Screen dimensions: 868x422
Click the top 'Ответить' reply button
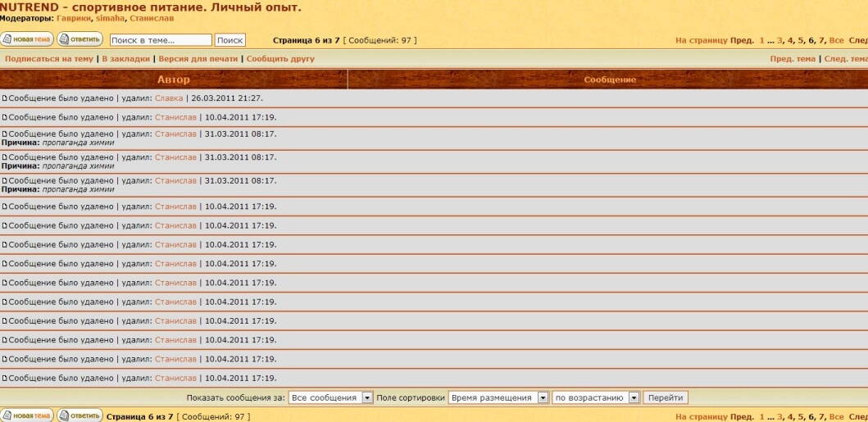click(x=80, y=39)
